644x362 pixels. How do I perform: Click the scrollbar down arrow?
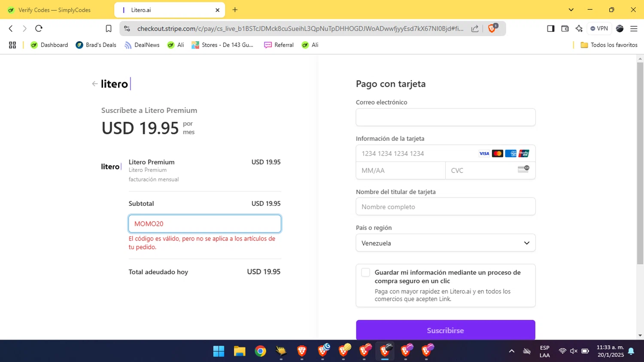(x=640, y=335)
